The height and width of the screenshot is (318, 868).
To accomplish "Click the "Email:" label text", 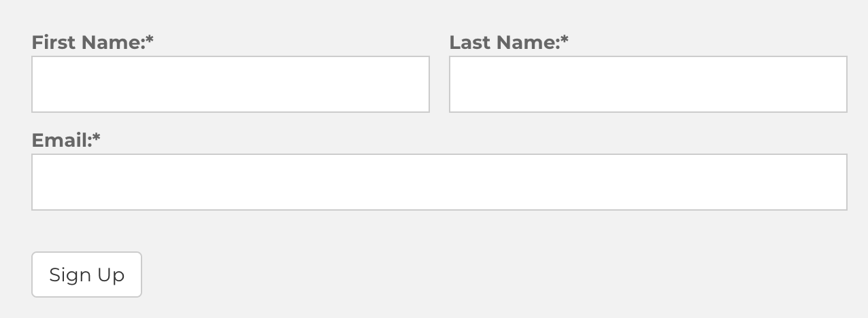I will click(x=61, y=141).
